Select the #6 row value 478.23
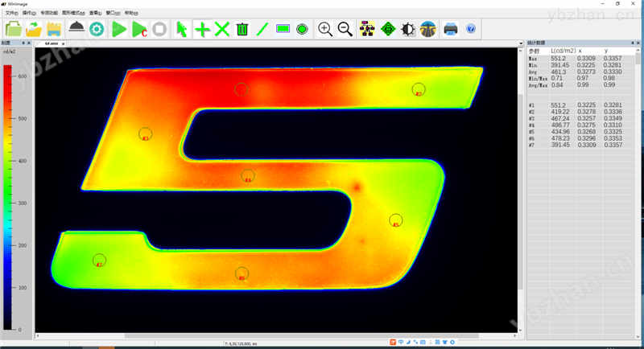 tap(559, 138)
